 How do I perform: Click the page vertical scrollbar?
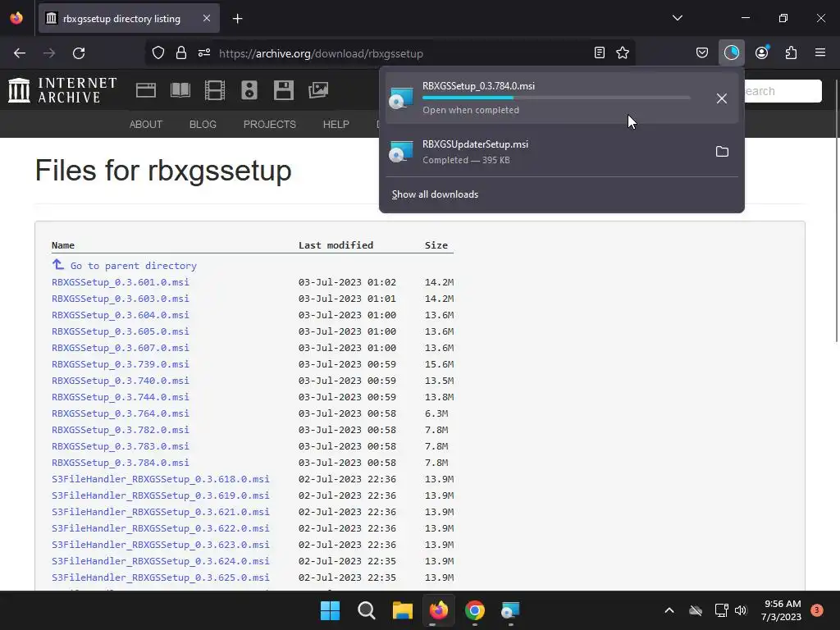coord(837,211)
